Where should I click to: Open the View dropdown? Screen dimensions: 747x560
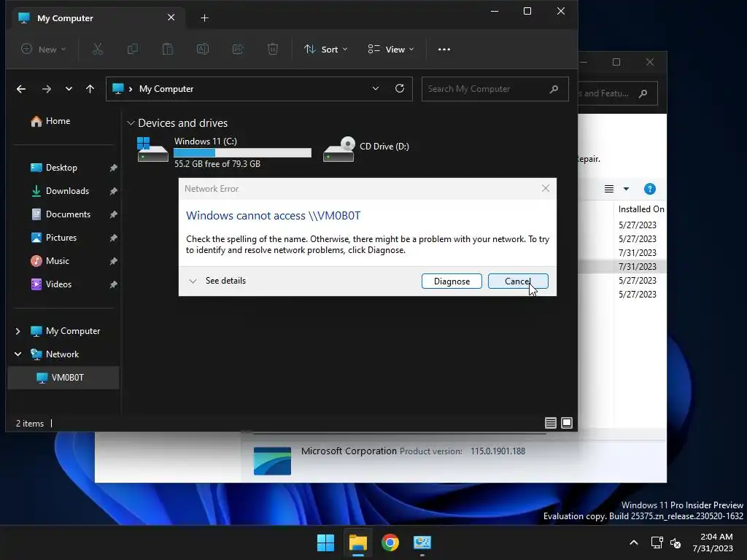pyautogui.click(x=391, y=49)
